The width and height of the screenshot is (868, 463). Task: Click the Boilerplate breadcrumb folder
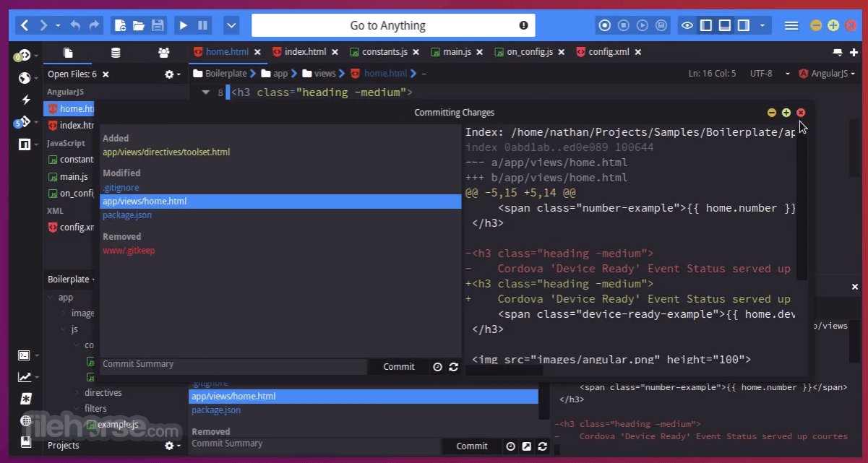(x=220, y=74)
